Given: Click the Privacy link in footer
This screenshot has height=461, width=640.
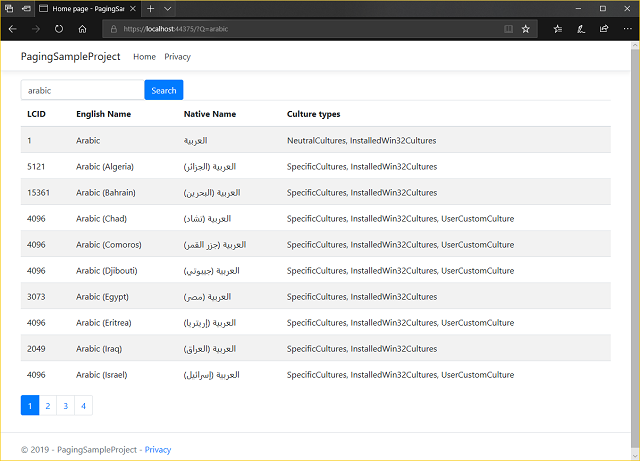Looking at the screenshot, I should [158, 450].
